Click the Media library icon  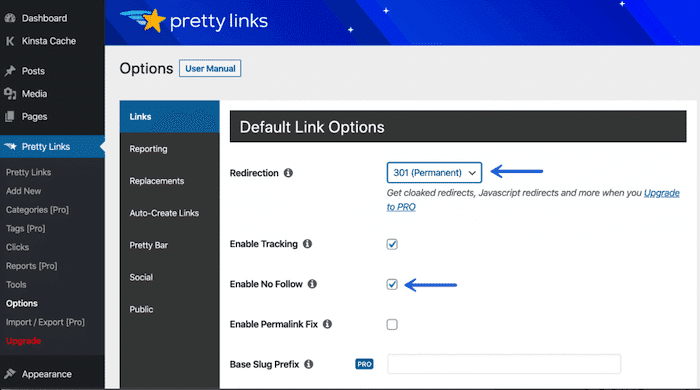point(10,94)
